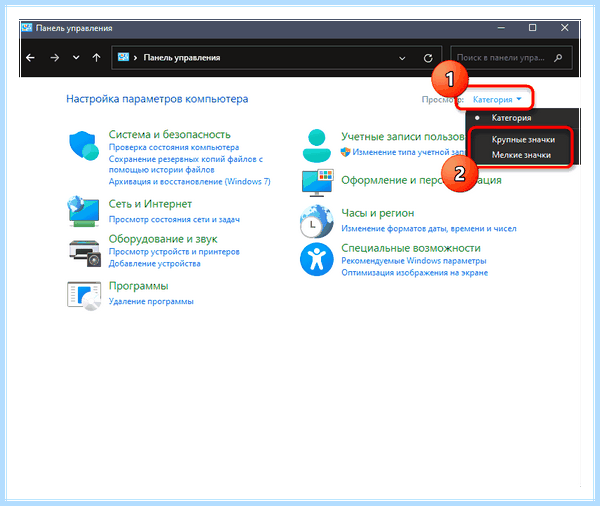Open Специальные возможности category
This screenshot has height=506, width=600.
[411, 248]
